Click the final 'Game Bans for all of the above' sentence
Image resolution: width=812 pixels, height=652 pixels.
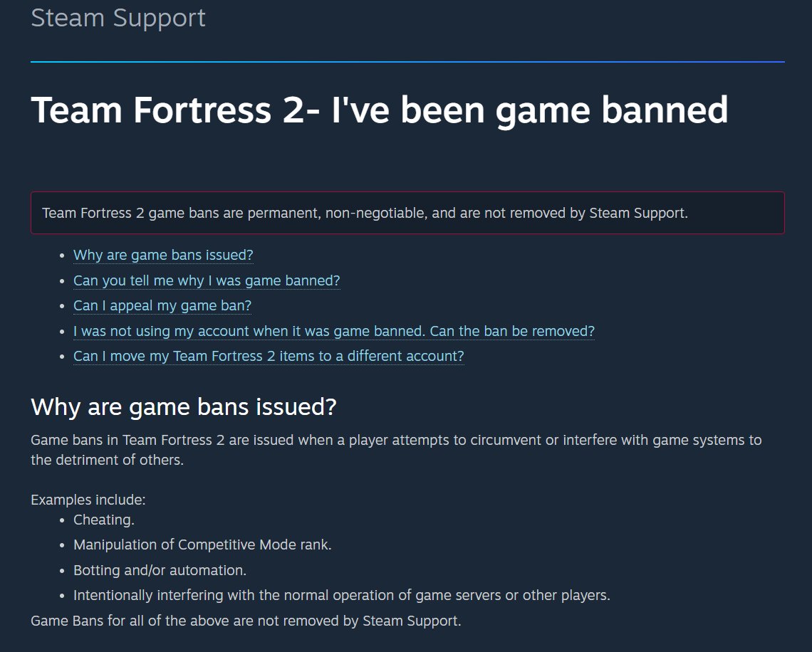click(x=246, y=621)
